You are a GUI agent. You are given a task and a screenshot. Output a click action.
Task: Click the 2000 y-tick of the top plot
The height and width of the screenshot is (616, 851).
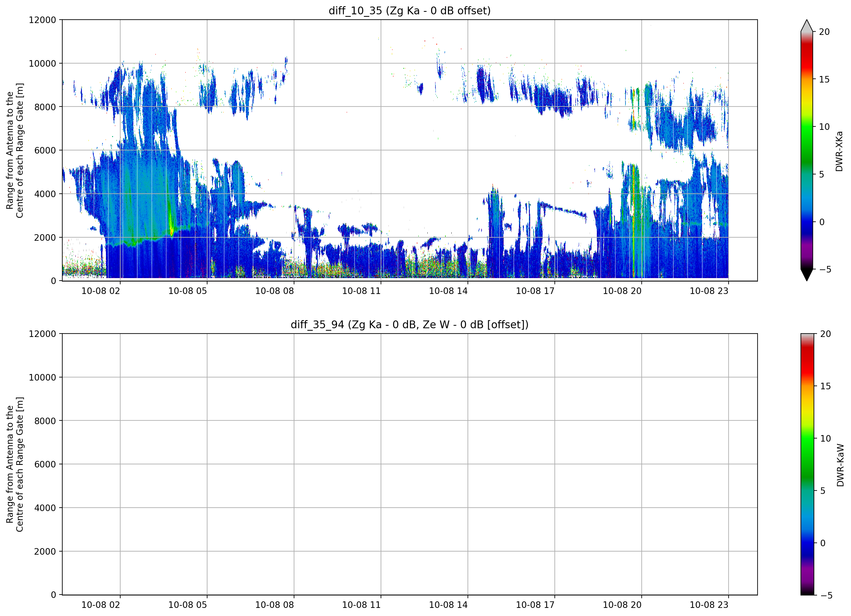click(x=45, y=238)
